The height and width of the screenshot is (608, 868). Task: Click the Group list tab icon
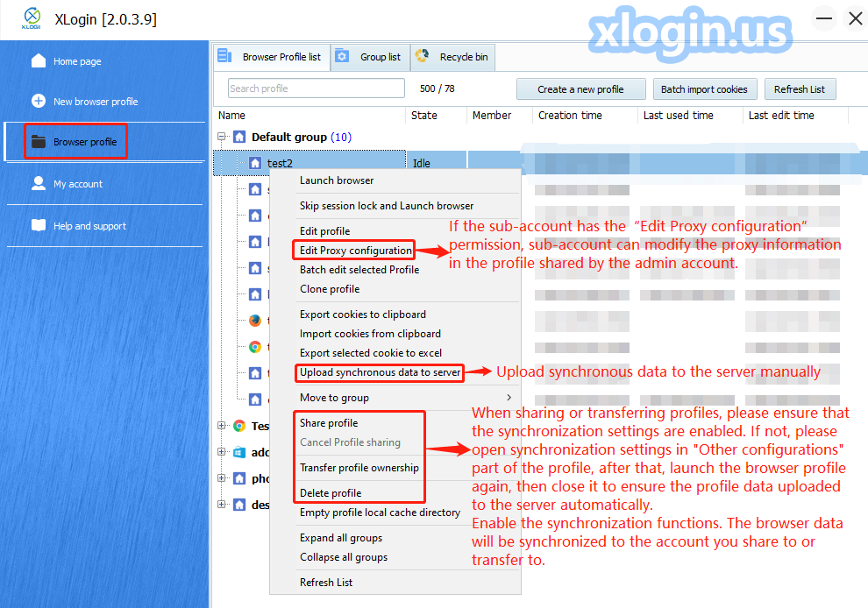(342, 56)
